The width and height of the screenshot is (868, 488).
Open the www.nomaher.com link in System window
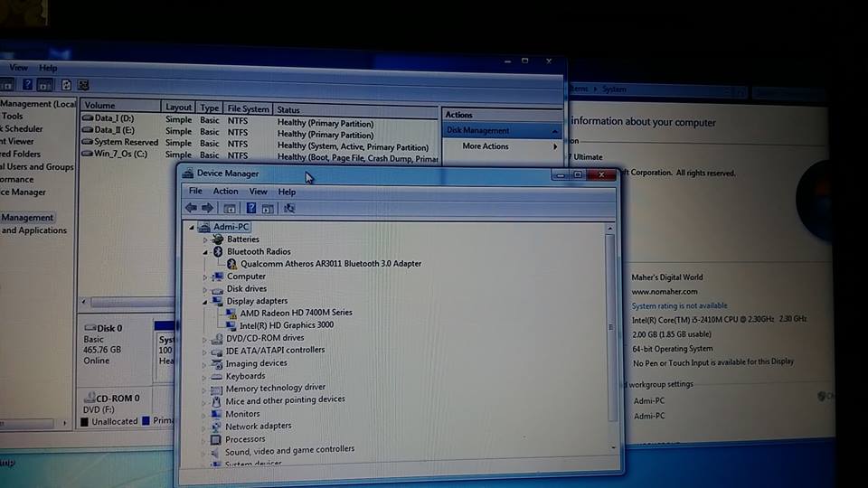(665, 292)
